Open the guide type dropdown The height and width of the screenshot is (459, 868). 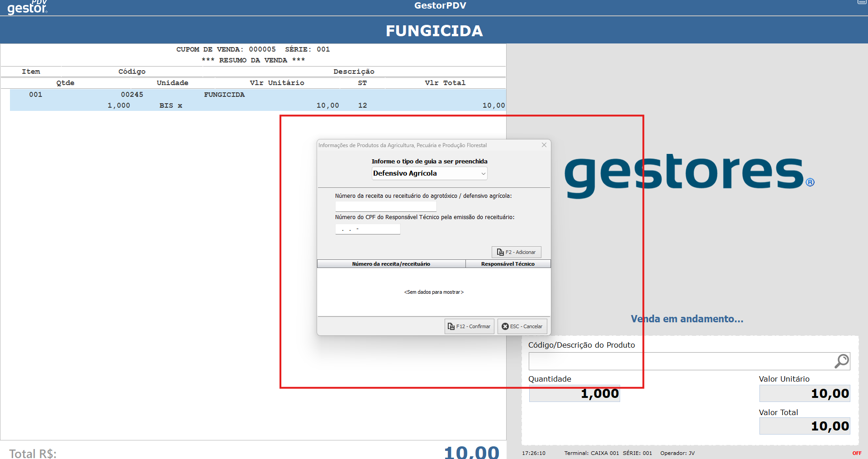(429, 173)
